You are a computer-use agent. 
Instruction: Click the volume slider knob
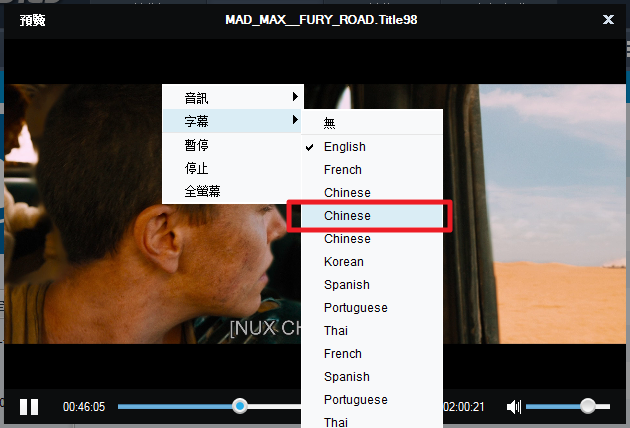point(587,406)
